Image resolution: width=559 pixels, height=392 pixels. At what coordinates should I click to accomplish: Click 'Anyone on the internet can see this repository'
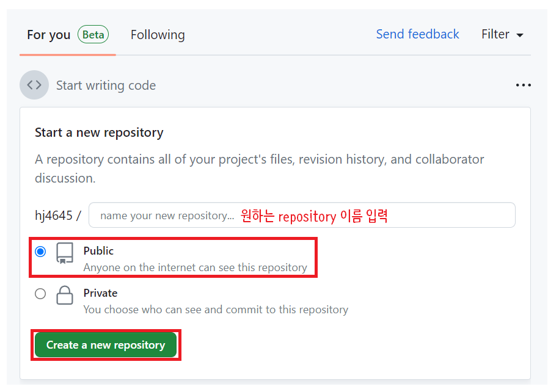(x=195, y=267)
